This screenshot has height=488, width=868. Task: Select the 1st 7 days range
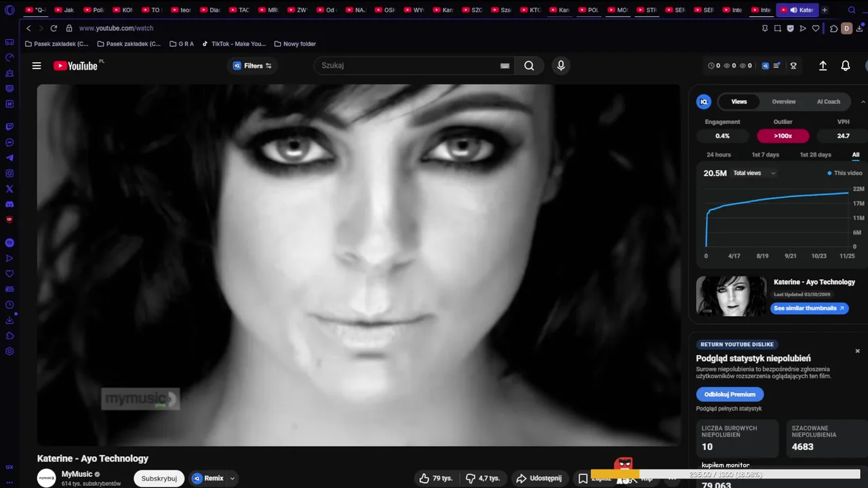[x=766, y=155]
